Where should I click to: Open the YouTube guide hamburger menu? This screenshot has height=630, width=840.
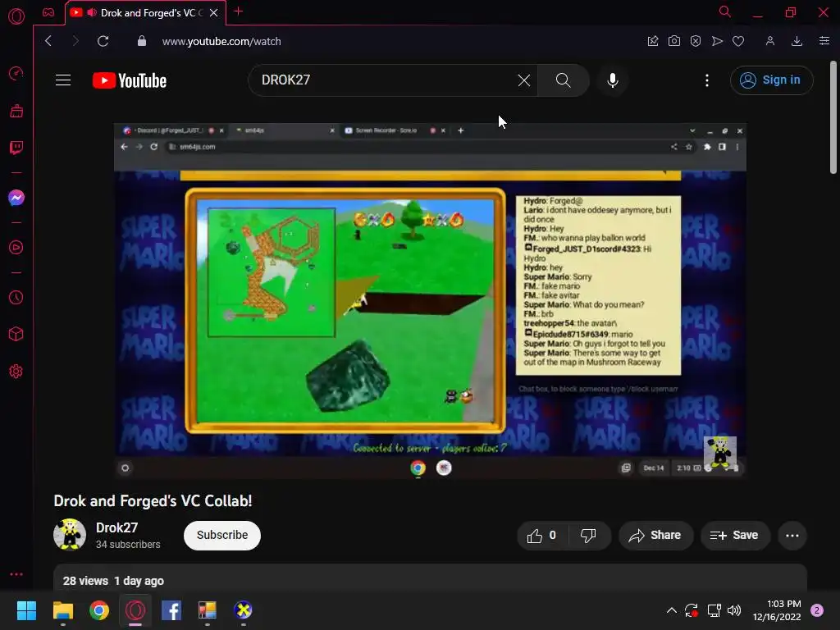[x=63, y=80]
